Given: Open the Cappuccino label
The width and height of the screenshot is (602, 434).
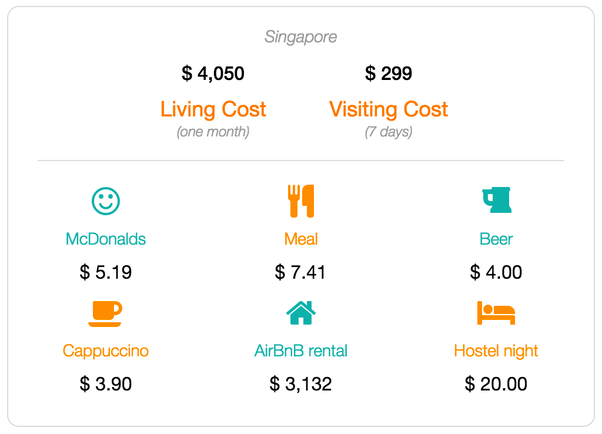Looking at the screenshot, I should [106, 351].
